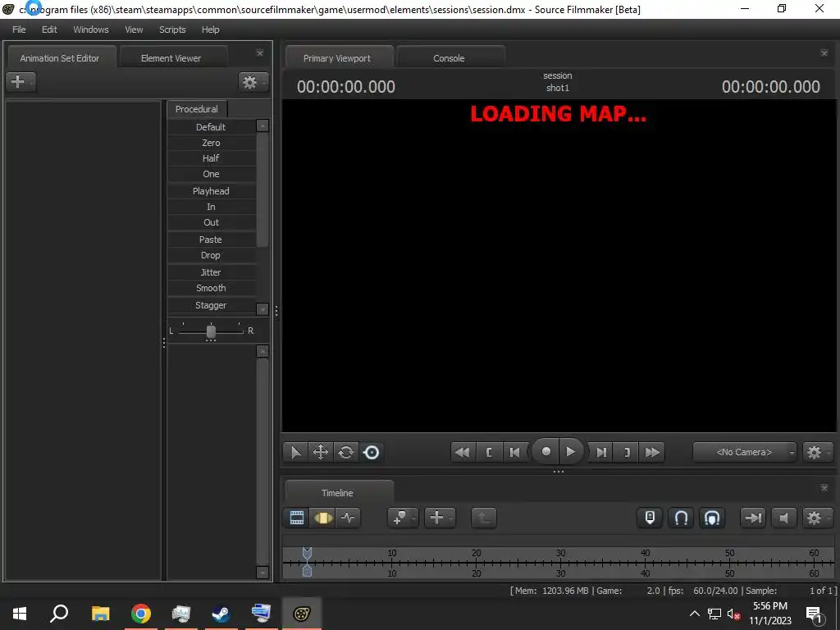Jump to the shot out-point bracket
840x630 pixels.
click(627, 452)
